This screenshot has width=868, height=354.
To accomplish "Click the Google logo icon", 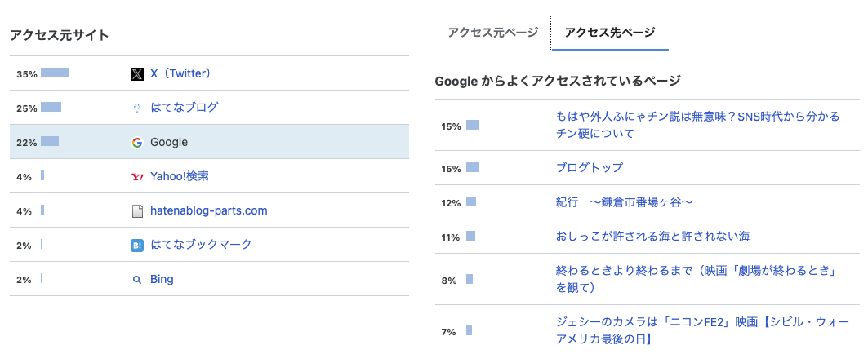I will [137, 143].
